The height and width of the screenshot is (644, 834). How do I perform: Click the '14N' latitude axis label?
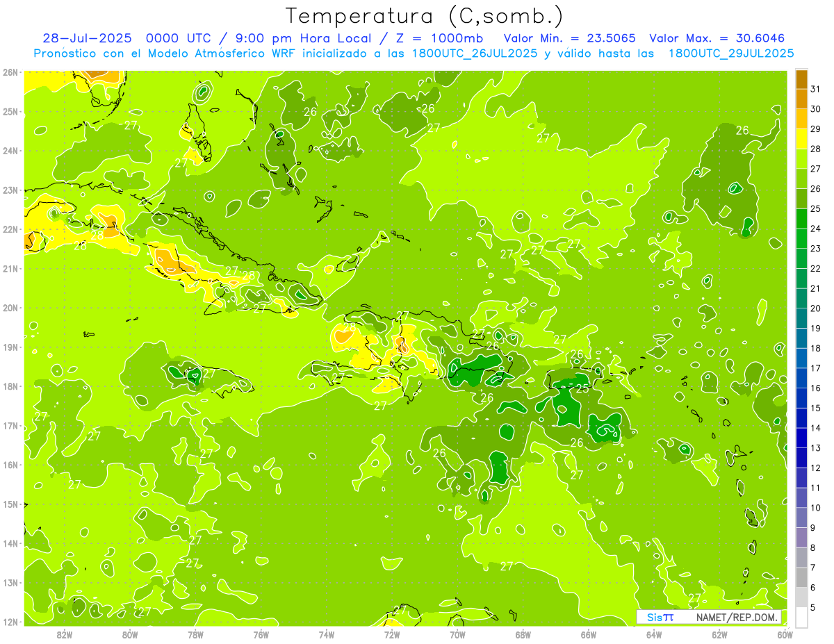[x=10, y=543]
